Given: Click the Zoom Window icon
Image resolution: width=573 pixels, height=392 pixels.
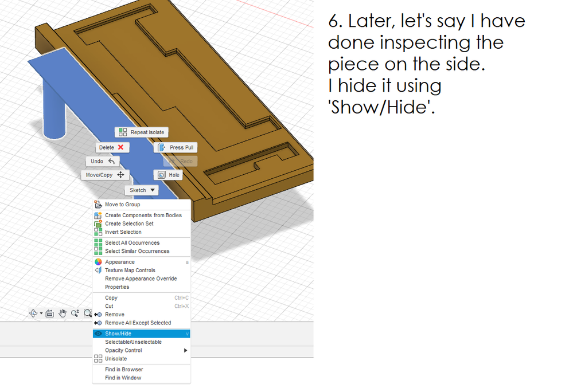Looking at the screenshot, I should (x=88, y=313).
